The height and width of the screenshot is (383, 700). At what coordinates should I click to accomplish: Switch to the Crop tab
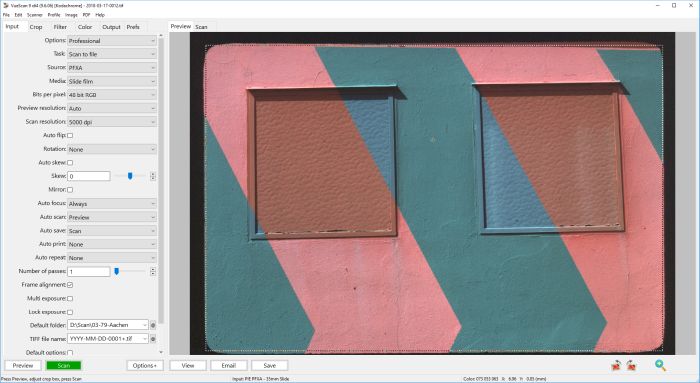coord(36,27)
